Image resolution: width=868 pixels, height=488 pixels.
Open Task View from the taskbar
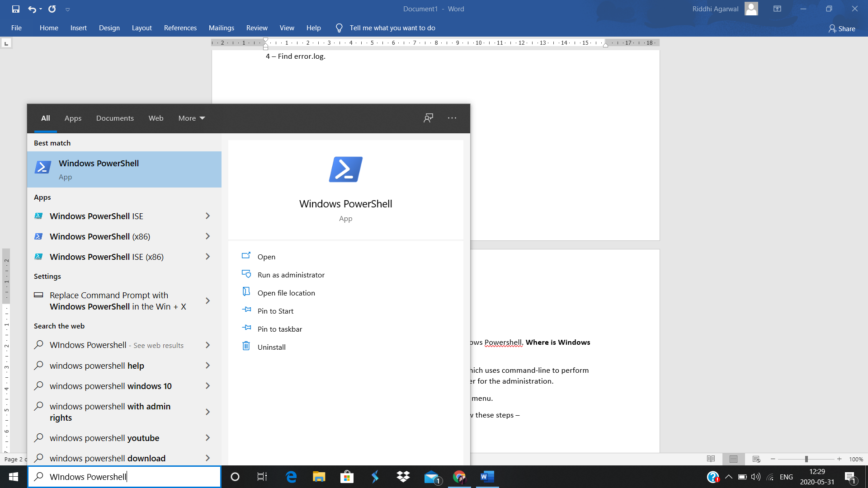tap(262, 477)
